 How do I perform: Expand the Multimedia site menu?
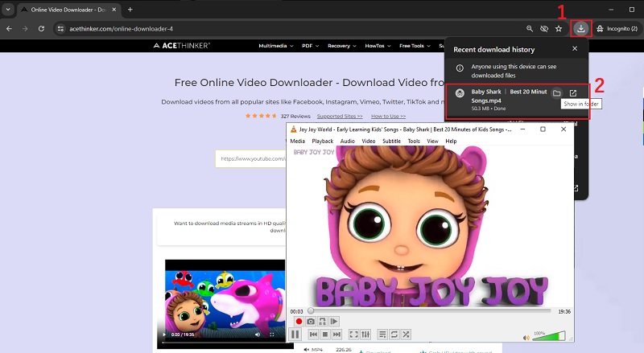[x=276, y=46]
